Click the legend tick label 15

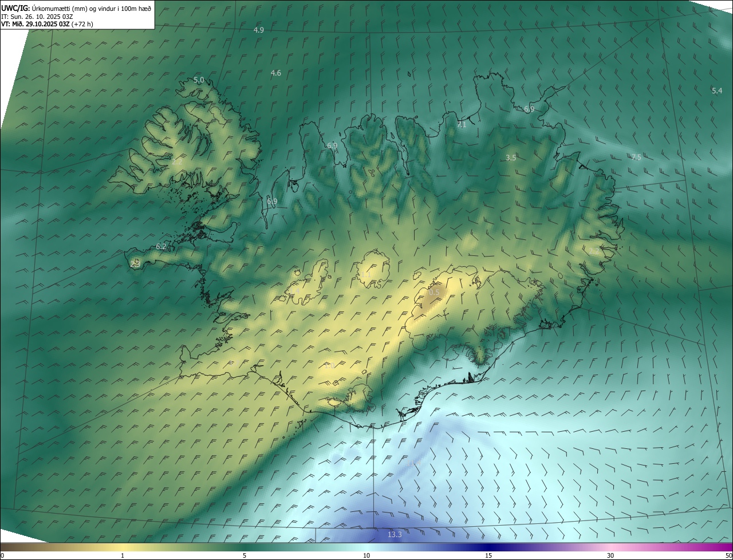pyautogui.click(x=488, y=556)
